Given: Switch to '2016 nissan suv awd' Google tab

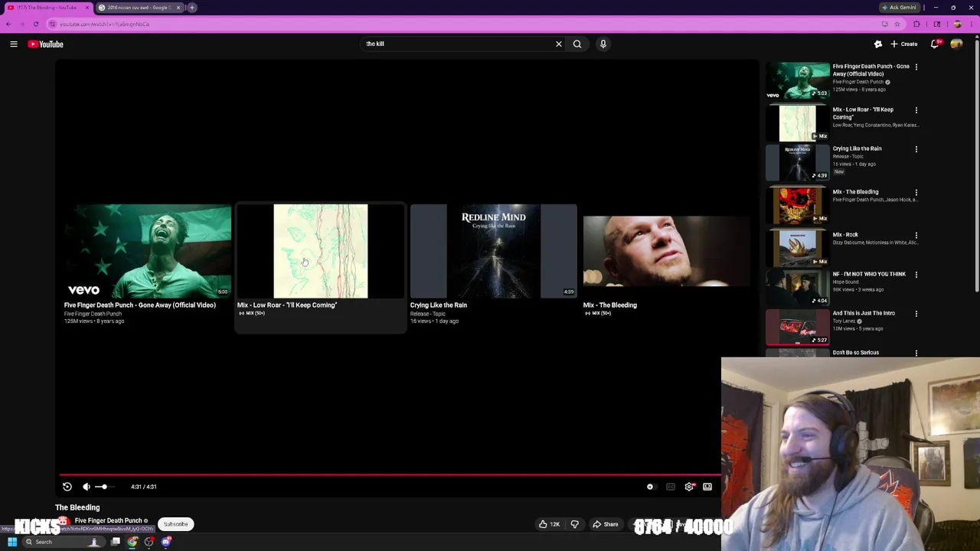Looking at the screenshot, I should [138, 8].
